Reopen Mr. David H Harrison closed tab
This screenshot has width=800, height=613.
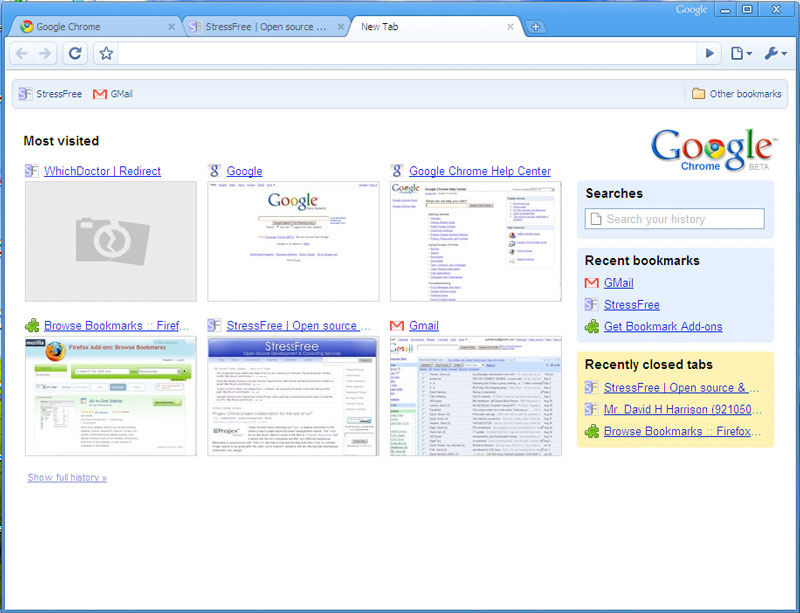coord(683,410)
